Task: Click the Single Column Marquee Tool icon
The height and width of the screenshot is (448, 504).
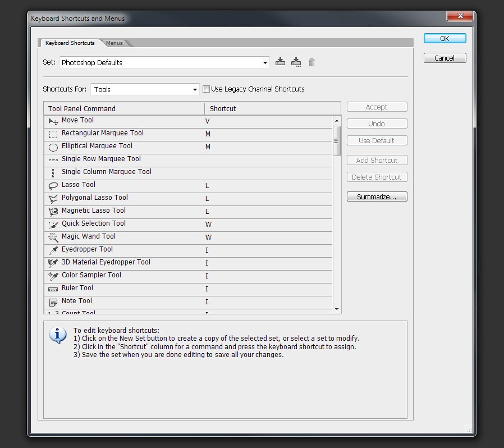Action: tap(53, 173)
